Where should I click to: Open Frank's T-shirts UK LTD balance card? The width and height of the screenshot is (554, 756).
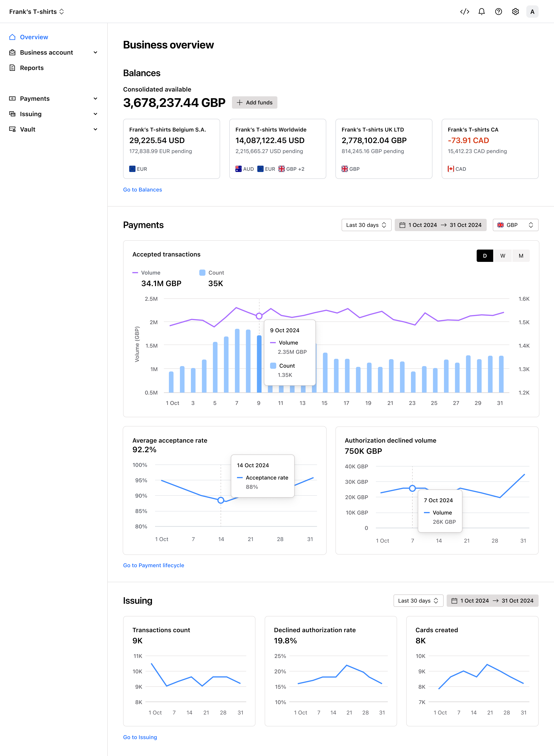[384, 149]
